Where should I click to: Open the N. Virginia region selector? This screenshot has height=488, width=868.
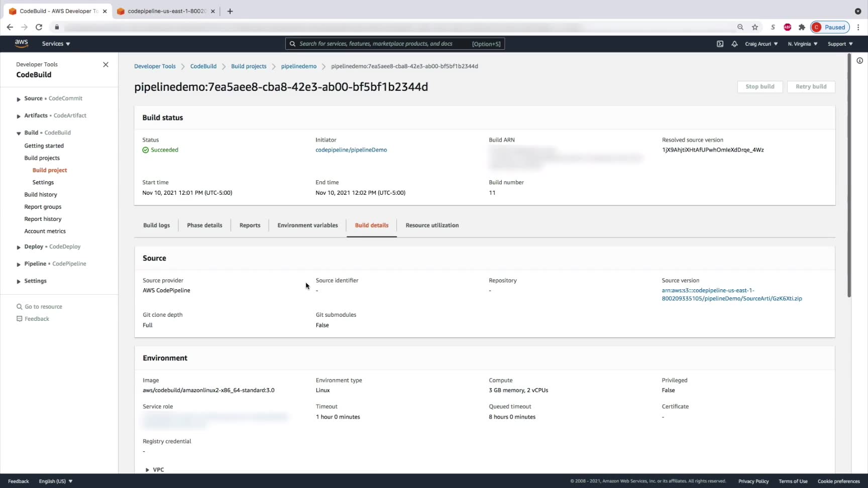coord(802,44)
